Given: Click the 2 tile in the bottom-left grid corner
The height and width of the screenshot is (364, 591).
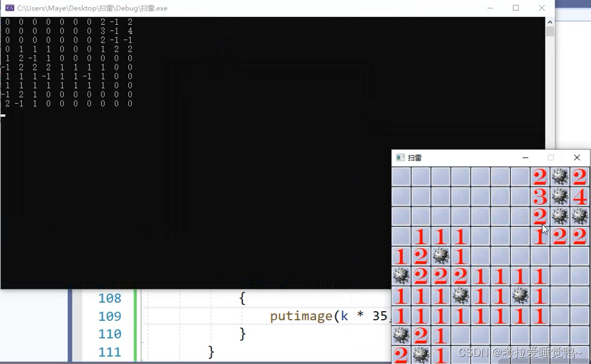Looking at the screenshot, I should (401, 355).
